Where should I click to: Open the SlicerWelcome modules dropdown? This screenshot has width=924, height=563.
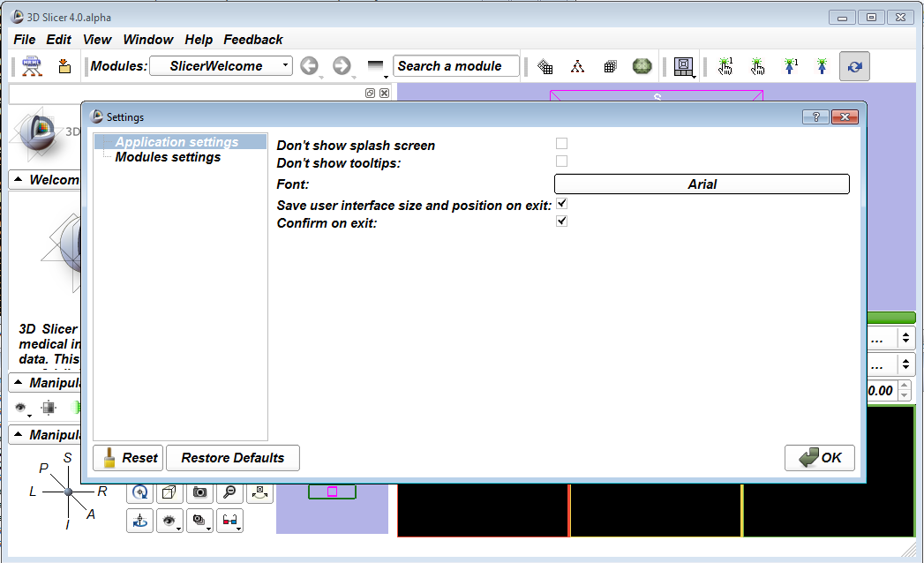pyautogui.click(x=221, y=66)
